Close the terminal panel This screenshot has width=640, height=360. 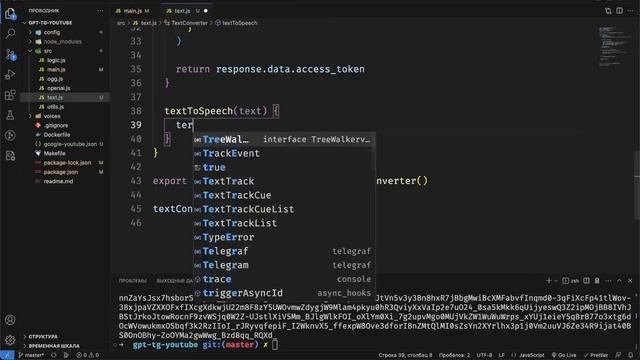(x=630, y=280)
